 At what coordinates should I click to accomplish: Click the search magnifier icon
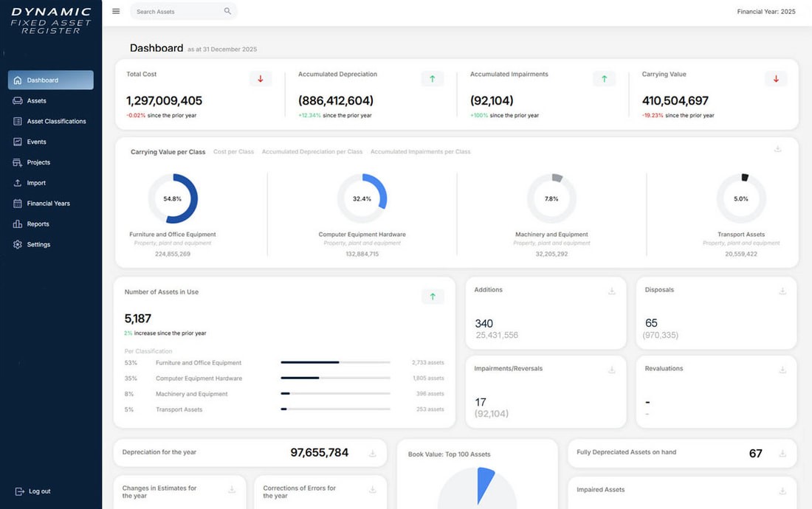pos(227,11)
